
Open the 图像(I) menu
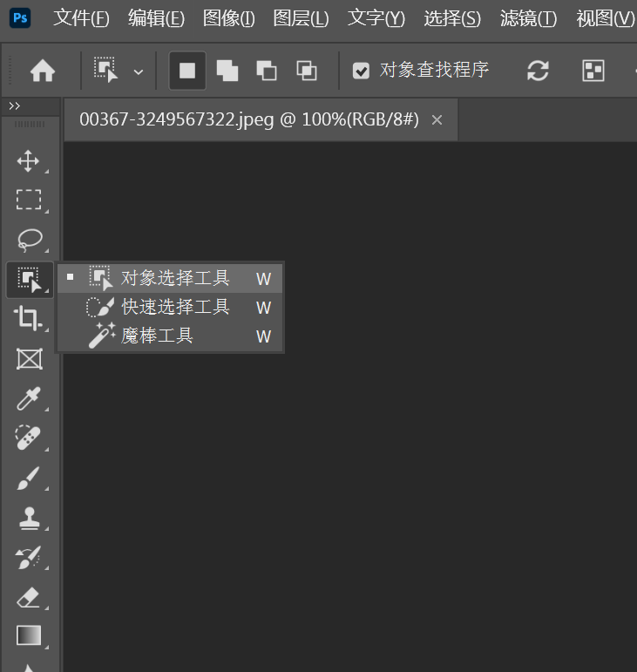229,18
